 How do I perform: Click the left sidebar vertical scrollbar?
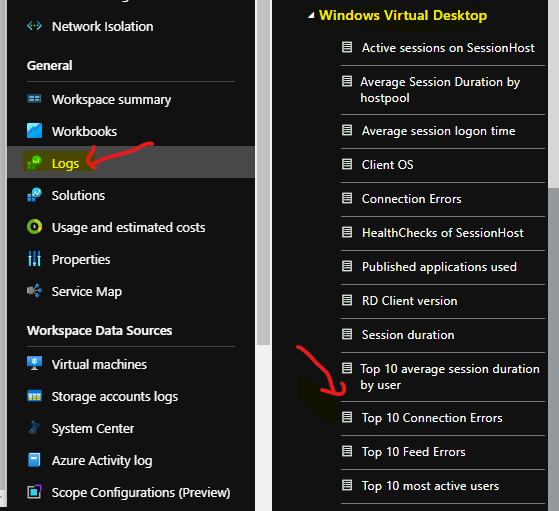coord(263,172)
